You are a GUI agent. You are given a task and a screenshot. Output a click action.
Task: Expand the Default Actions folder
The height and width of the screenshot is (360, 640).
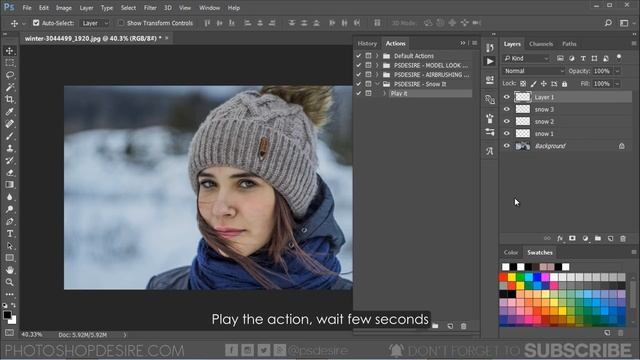[377, 56]
